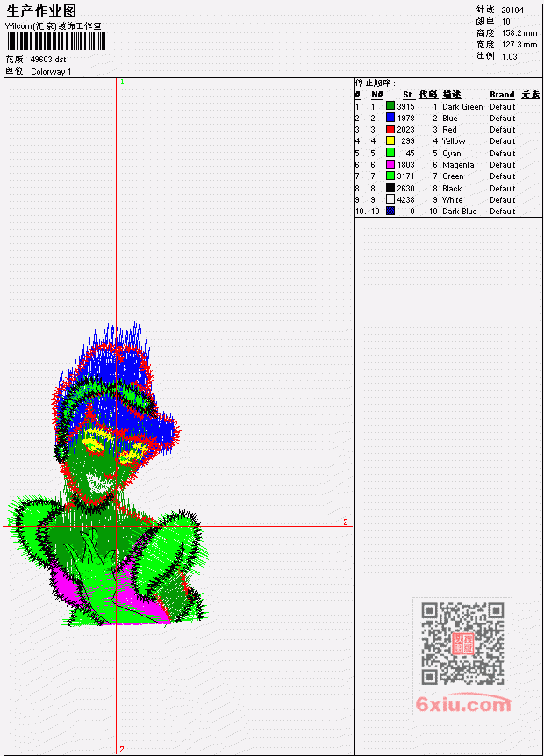Screen dimensions: 544x756
Task: Click the 'Red' description text
Action: (449, 130)
